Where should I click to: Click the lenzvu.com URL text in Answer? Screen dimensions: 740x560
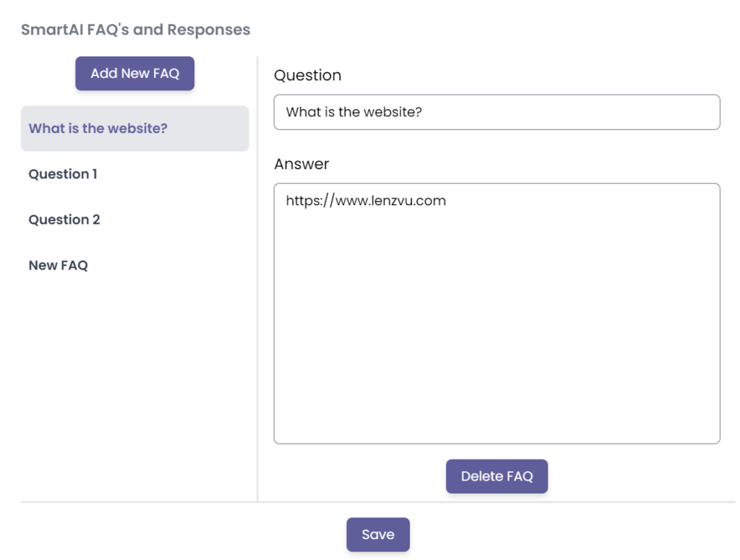(366, 201)
